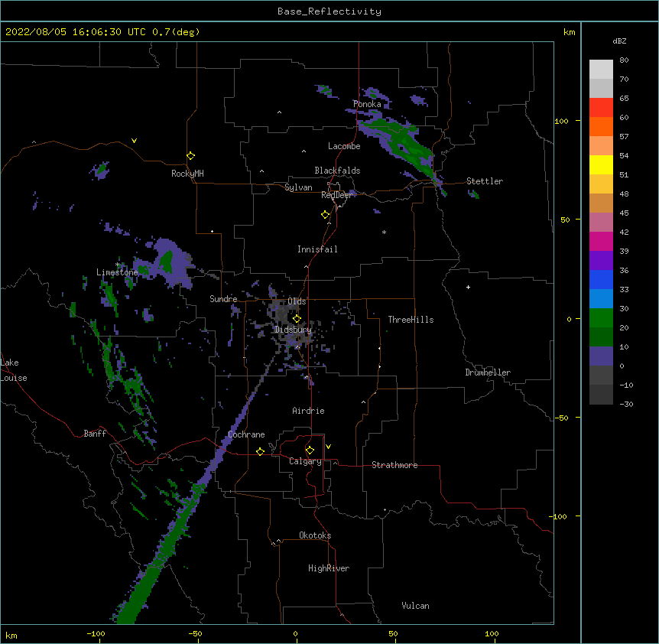The height and width of the screenshot is (644, 659).
Task: Select the yellow 51-54 dBZ legend color
Action: [601, 164]
